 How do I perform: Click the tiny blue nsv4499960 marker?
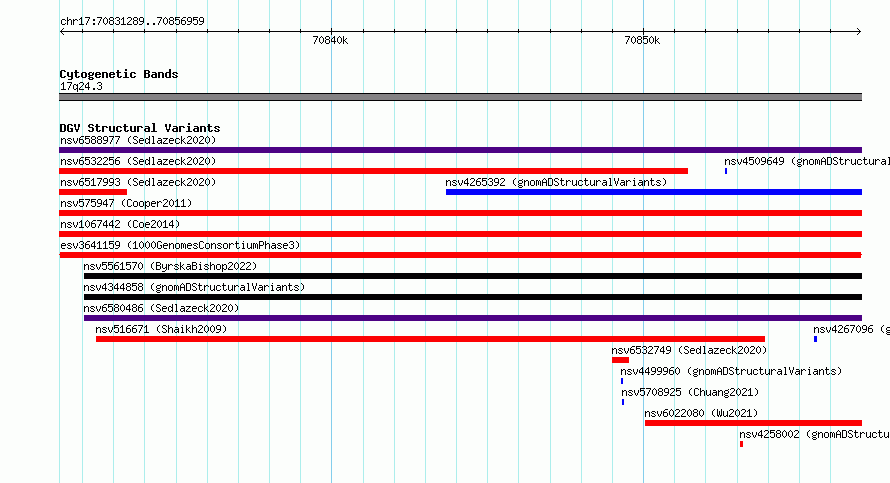tap(622, 381)
